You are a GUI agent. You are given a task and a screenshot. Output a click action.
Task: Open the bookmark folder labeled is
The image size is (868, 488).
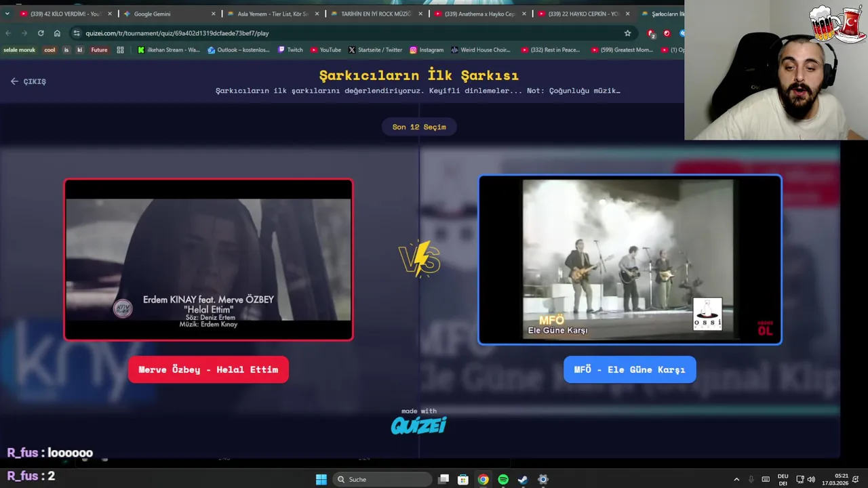click(66, 49)
